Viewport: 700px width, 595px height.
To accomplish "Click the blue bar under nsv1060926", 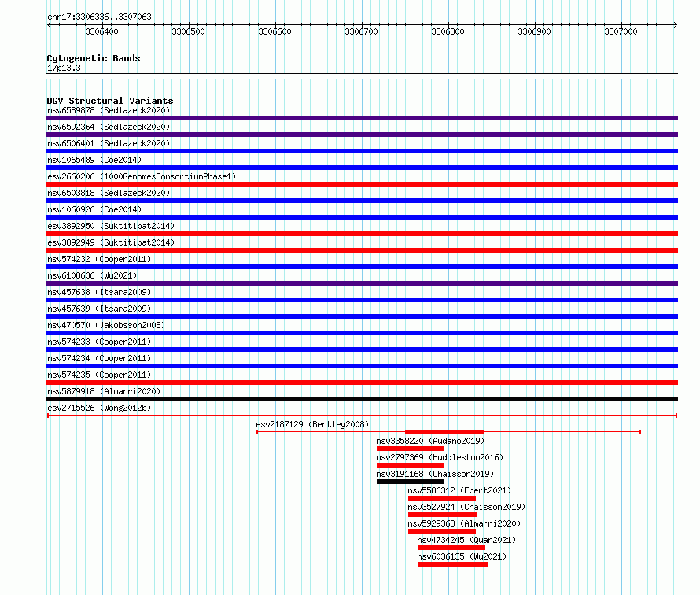I will 362,217.
